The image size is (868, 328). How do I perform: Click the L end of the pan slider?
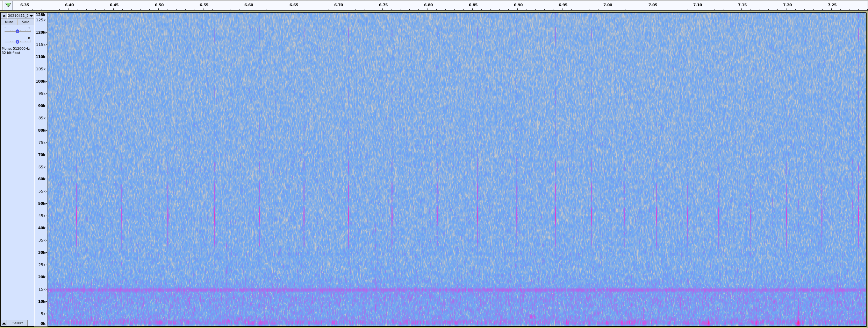point(5,38)
